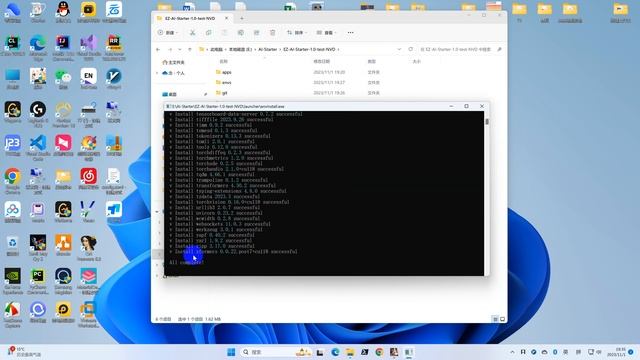Show hidden tray icons chevron on taskbar
Viewport: 640px width, 360px height.
pyautogui.click(x=512, y=352)
